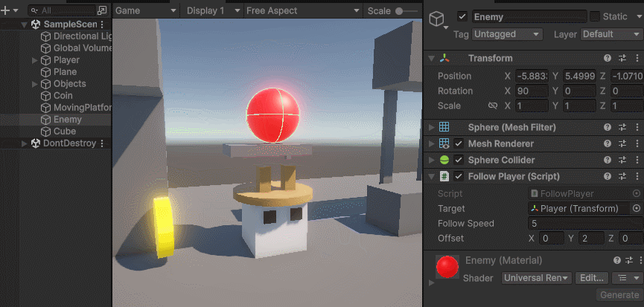
Task: Toggle the Enemy active checkbox
Action: pyautogui.click(x=462, y=16)
